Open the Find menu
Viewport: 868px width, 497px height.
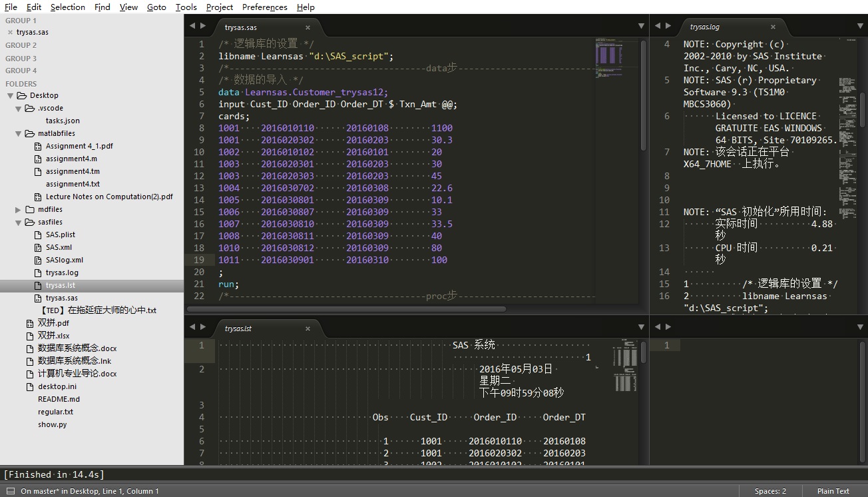coord(103,7)
